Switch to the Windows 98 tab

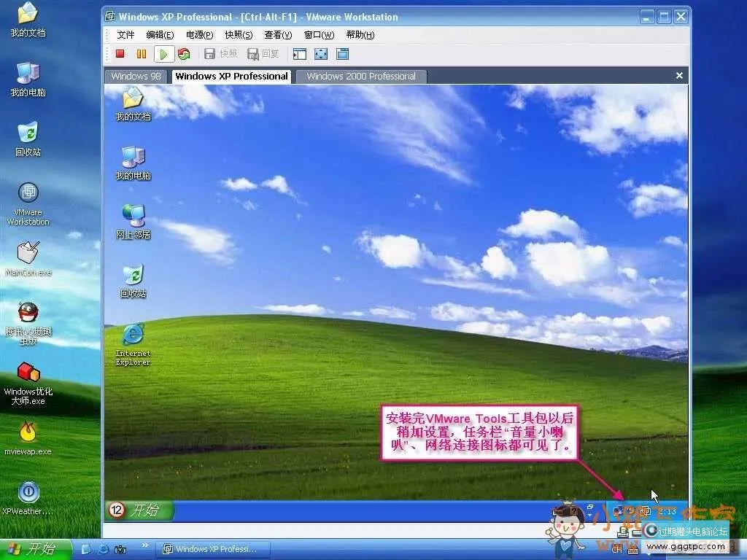136,76
